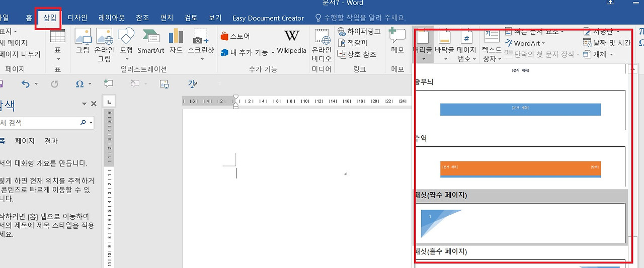The height and width of the screenshot is (268, 644).
Task: Insert a 새 페이지 blank page
Action: tap(14, 43)
